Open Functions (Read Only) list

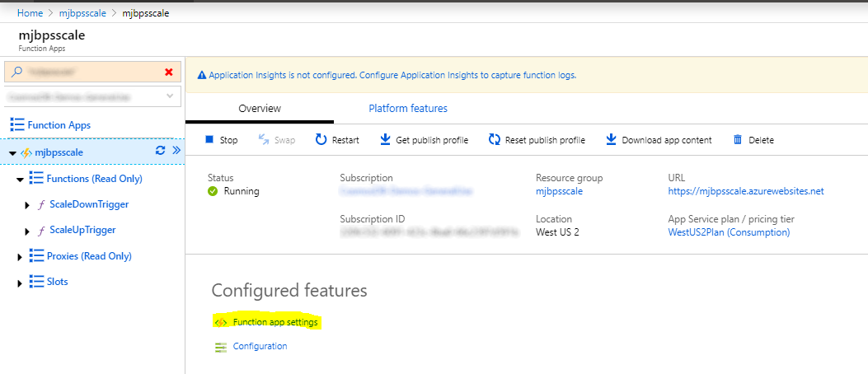tap(95, 179)
